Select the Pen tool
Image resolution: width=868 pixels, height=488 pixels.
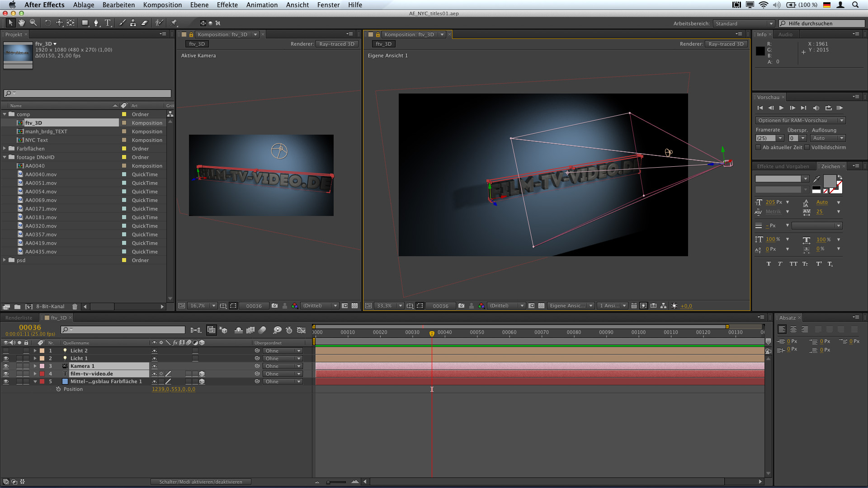point(96,23)
